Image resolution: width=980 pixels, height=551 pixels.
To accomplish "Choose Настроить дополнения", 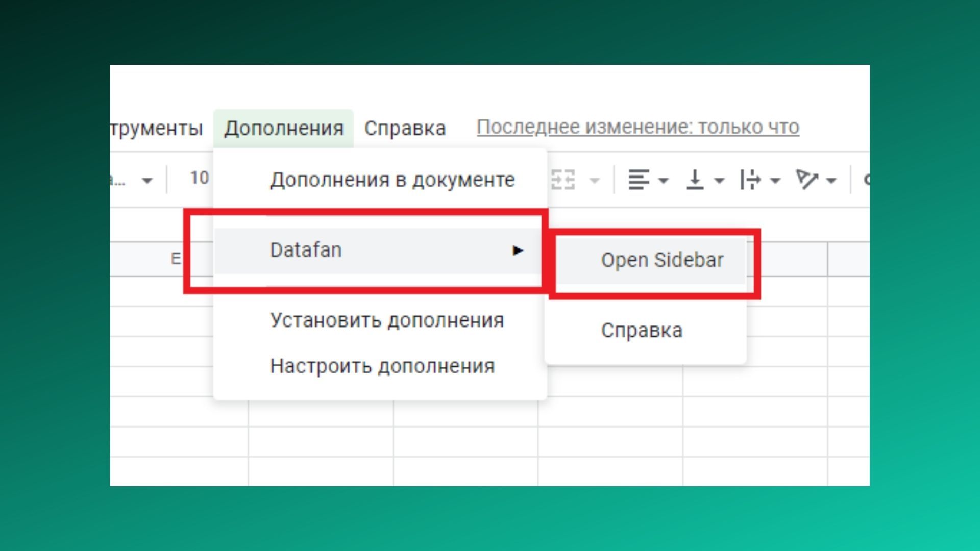I will click(380, 366).
